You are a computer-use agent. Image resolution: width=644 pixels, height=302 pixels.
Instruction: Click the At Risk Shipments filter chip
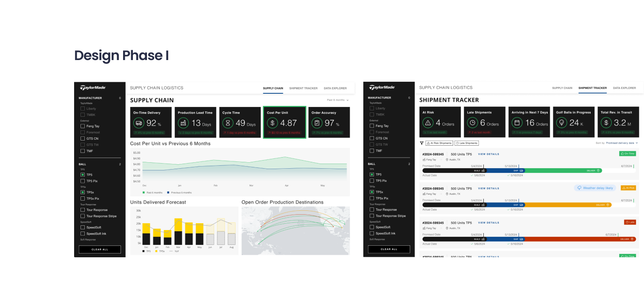click(439, 143)
